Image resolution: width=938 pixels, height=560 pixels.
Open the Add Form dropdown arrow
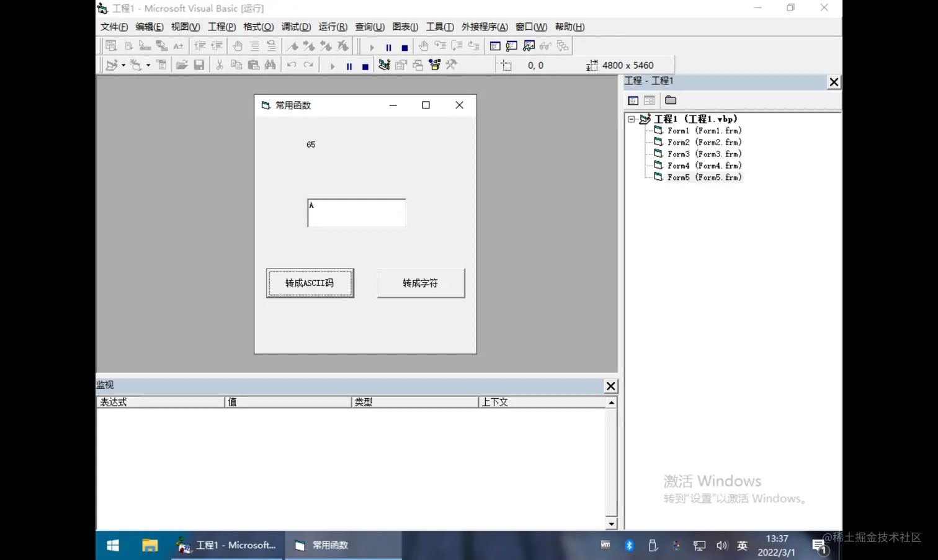(148, 65)
